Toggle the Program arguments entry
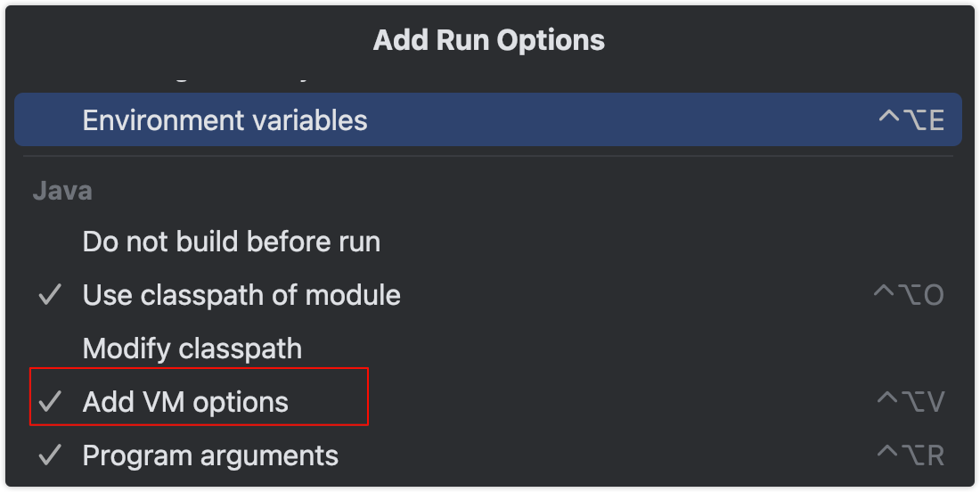This screenshot has width=980, height=492. pos(210,455)
